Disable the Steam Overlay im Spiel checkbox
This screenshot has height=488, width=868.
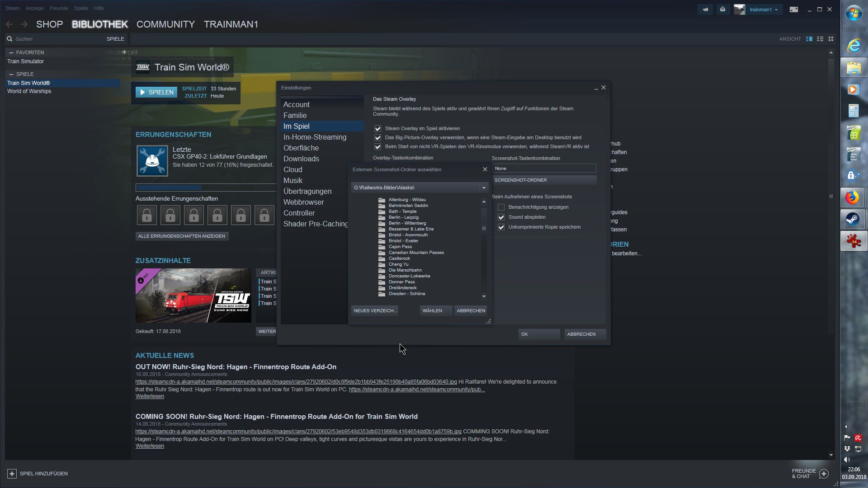[x=377, y=128]
